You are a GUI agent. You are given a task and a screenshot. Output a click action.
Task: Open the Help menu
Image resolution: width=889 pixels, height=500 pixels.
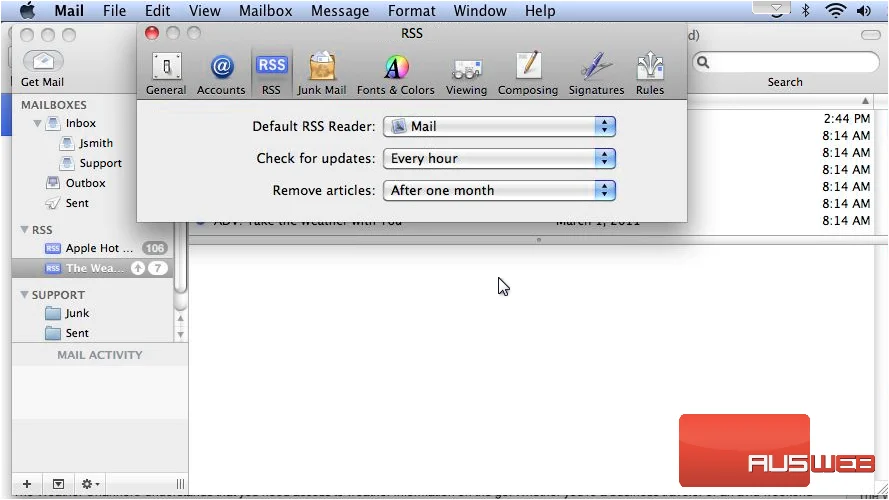540,11
